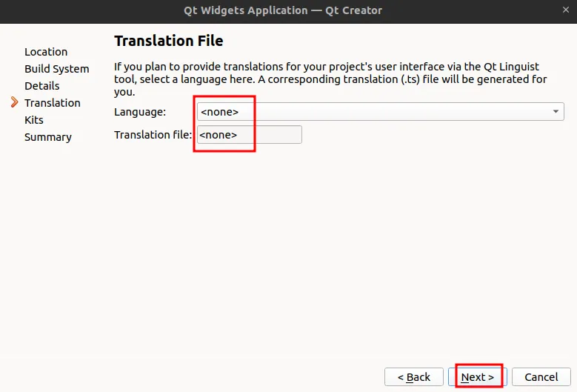The width and height of the screenshot is (577, 392).
Task: Click the Translation File page heading
Action: coord(169,41)
